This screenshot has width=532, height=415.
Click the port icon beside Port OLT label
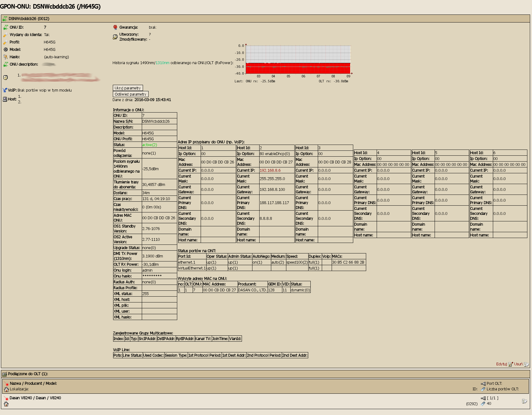tap(483, 384)
